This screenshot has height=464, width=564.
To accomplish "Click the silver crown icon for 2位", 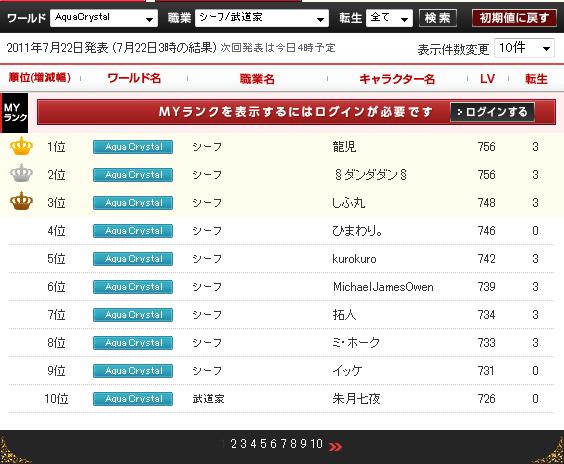I will [21, 173].
